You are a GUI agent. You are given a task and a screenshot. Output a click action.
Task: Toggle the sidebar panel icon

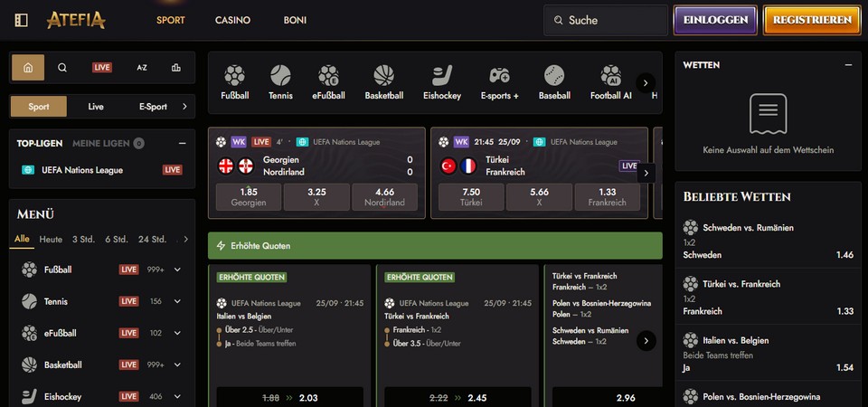[21, 21]
